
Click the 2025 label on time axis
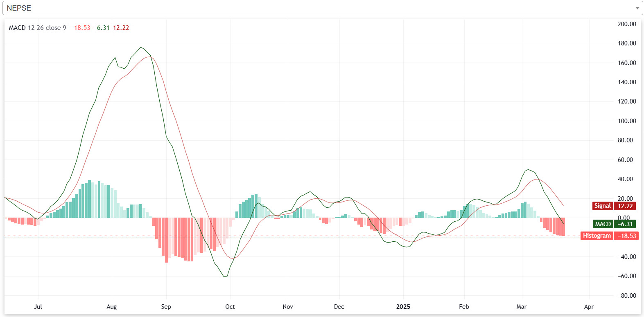click(x=403, y=307)
